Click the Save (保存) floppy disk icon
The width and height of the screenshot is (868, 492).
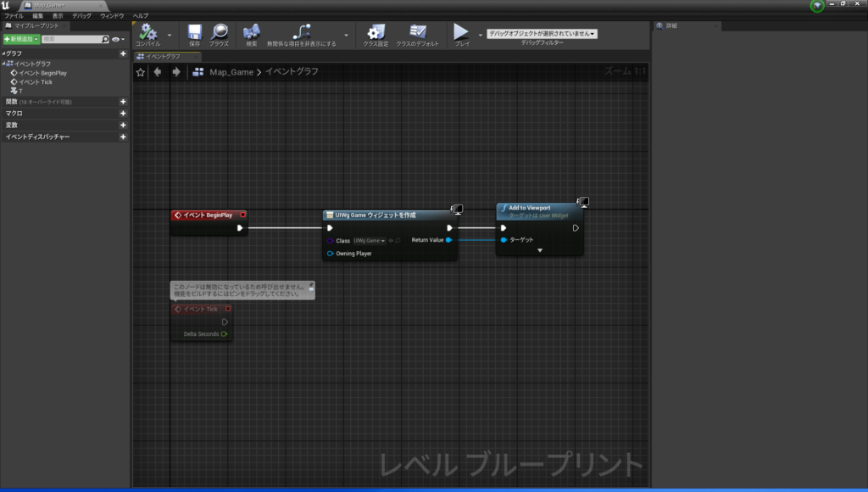tap(195, 33)
